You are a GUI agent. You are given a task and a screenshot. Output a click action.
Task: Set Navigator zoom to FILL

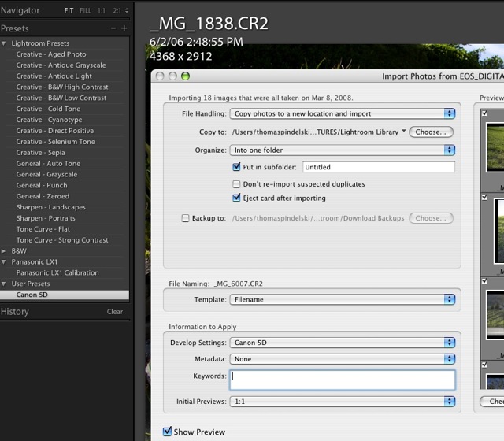85,10
